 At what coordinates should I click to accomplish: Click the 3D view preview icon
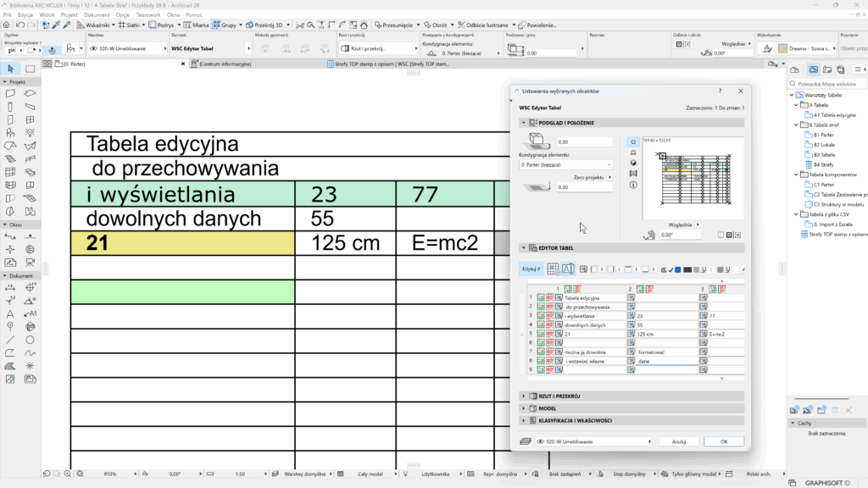pyautogui.click(x=632, y=163)
